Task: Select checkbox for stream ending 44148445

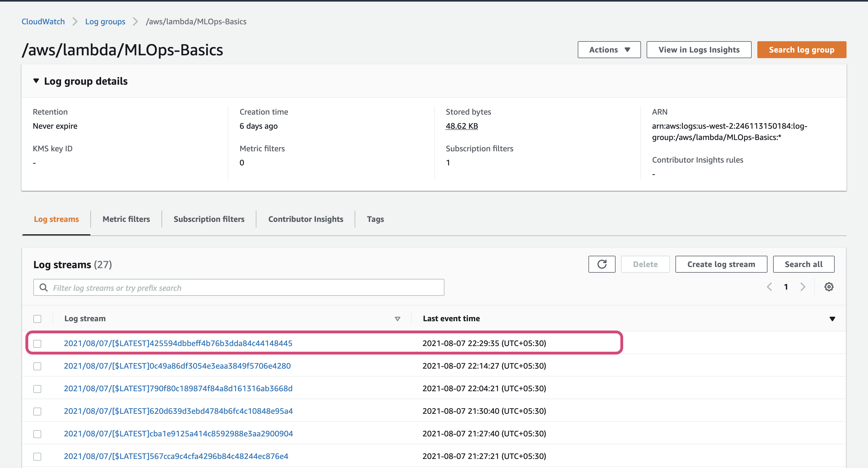Action: pos(37,343)
